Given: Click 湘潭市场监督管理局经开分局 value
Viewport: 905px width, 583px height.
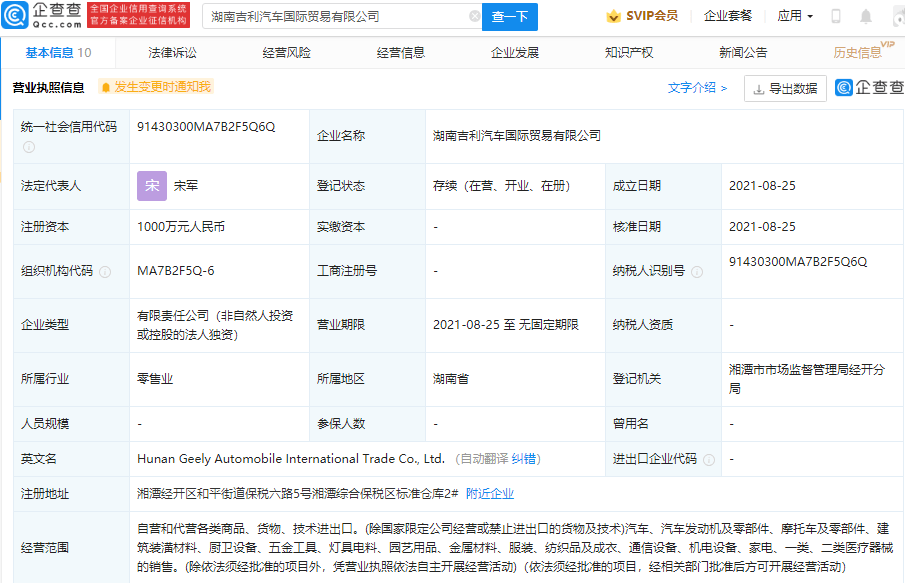Looking at the screenshot, I should tap(806, 379).
